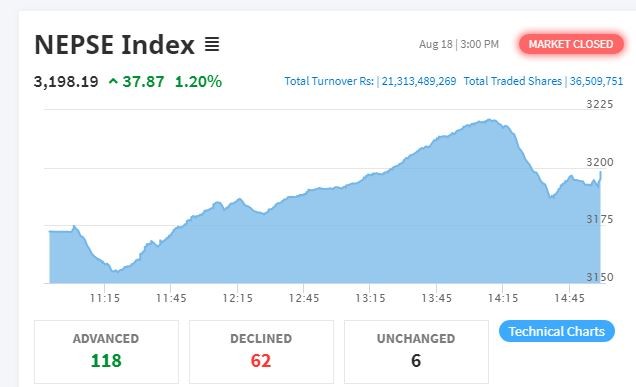The width and height of the screenshot is (636, 387).
Task: Click the 12:45 time axis marker
Action: (x=304, y=298)
